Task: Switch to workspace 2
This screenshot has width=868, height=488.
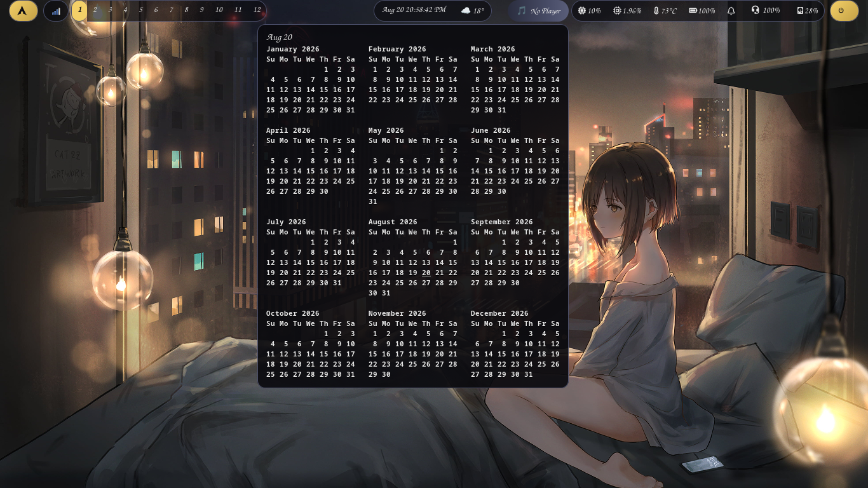Action: [95, 10]
